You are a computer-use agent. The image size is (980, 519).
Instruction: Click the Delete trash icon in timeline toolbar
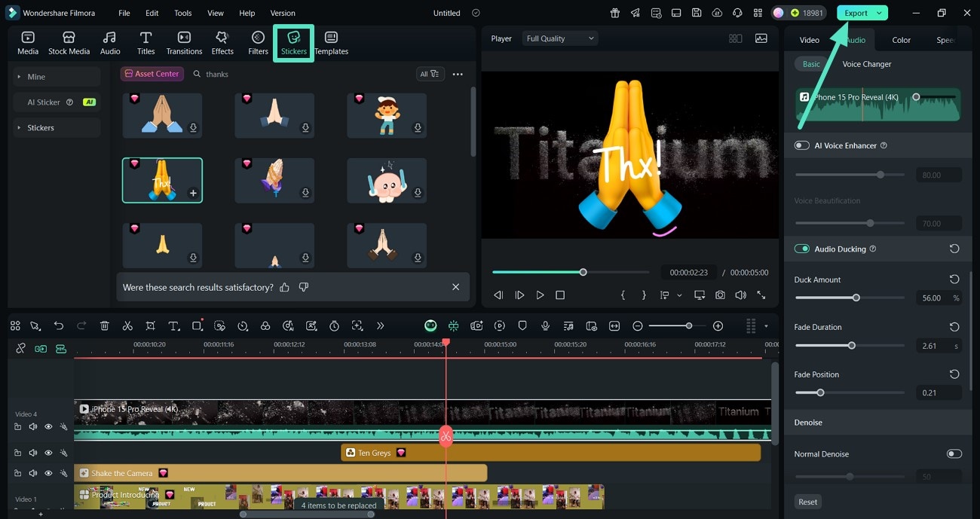pos(105,326)
